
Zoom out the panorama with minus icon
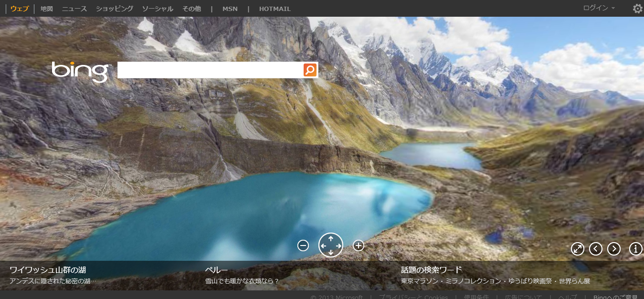303,246
